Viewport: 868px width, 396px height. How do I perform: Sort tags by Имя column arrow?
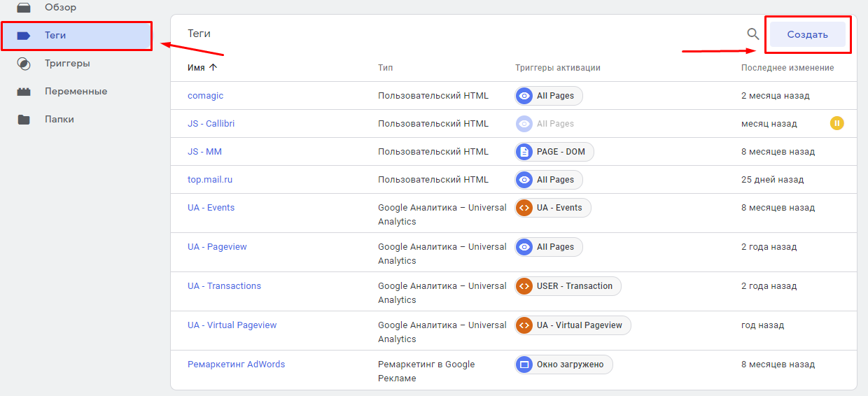(x=213, y=68)
